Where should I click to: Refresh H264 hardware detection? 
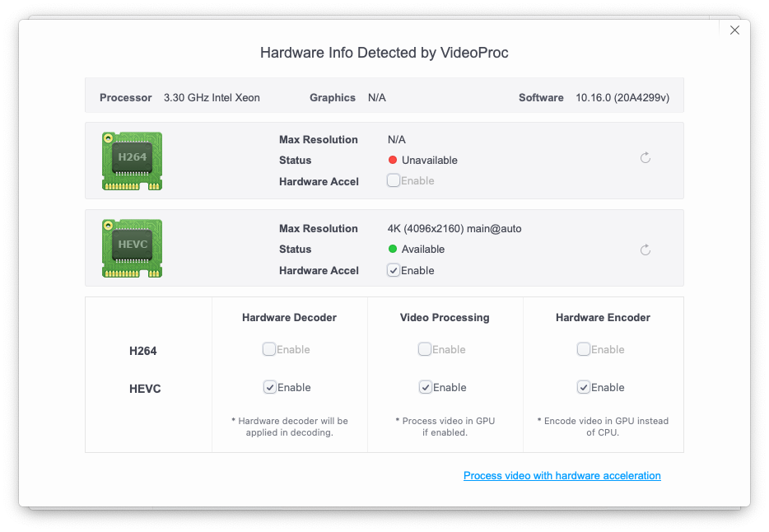click(x=645, y=157)
